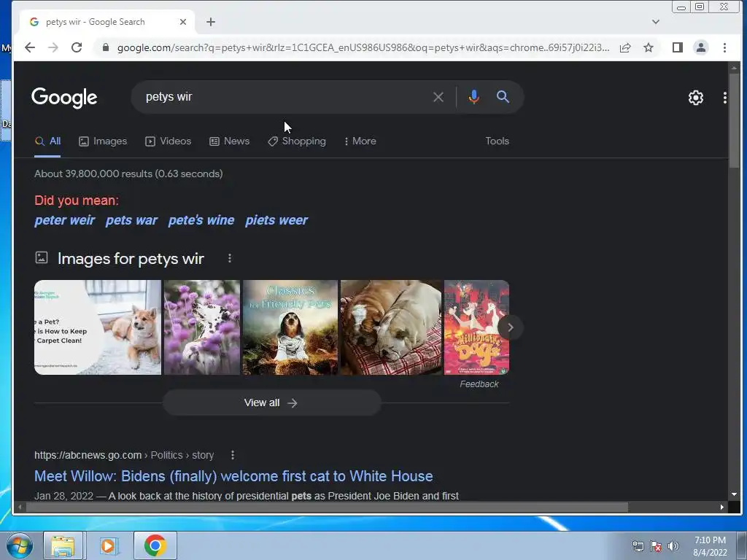Viewport: 747px width, 560px height.
Task: Reload the Google search page
Action: click(x=76, y=47)
